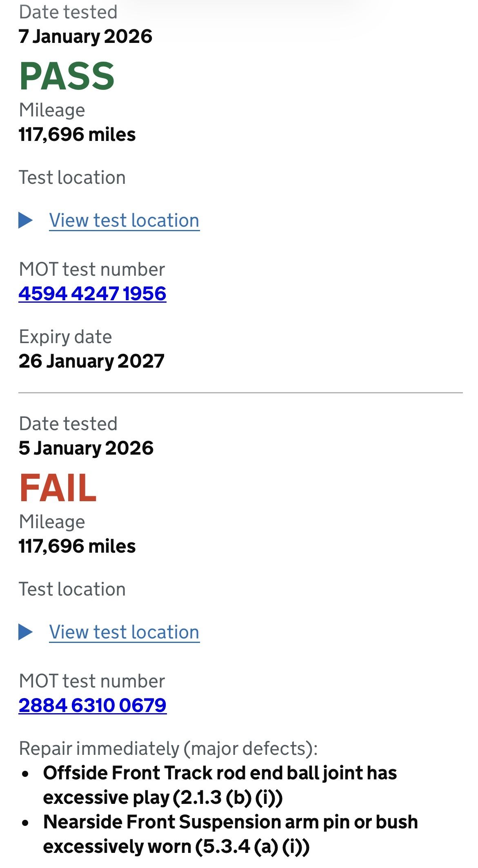Click the mileage value under the FAIL result
Viewport: 478px width, 868px height.
click(x=77, y=547)
